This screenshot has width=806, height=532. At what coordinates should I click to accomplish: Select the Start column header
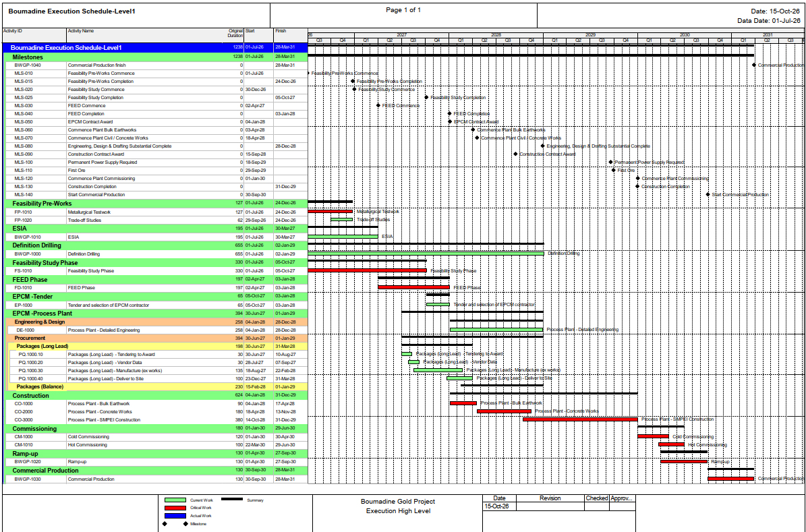tap(258, 34)
